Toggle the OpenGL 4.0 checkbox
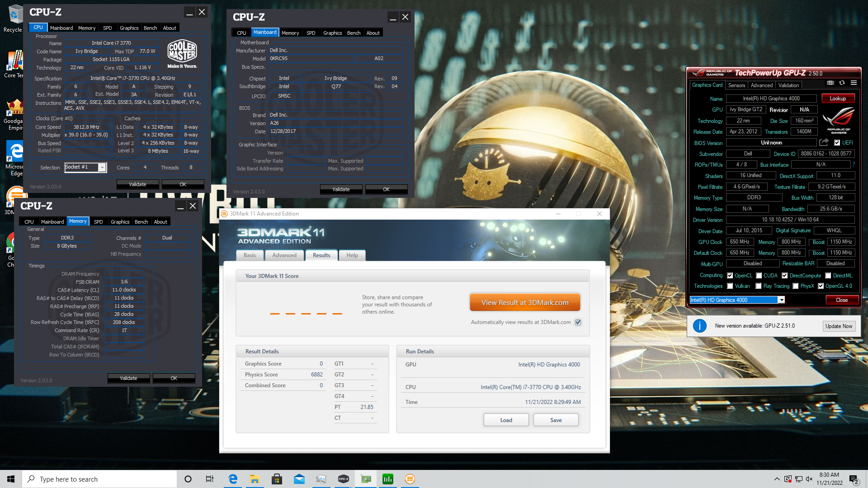Image resolution: width=868 pixels, height=488 pixels. [821, 286]
